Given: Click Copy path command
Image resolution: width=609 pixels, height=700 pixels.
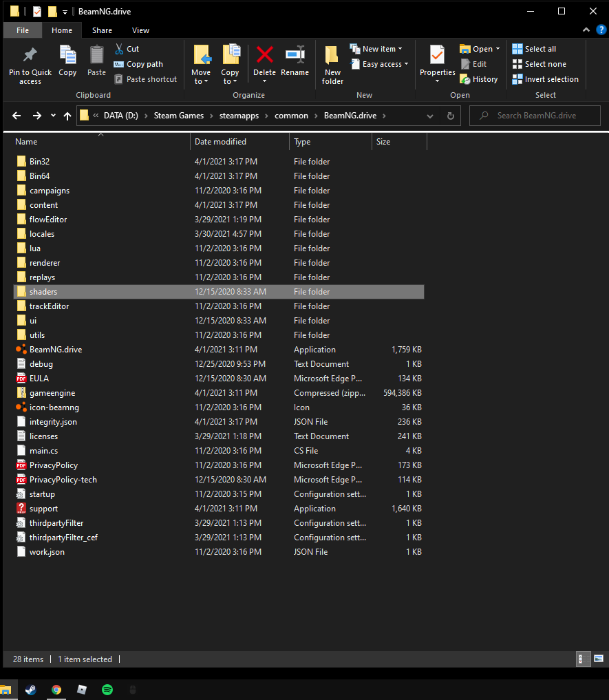Looking at the screenshot, I should pos(138,64).
